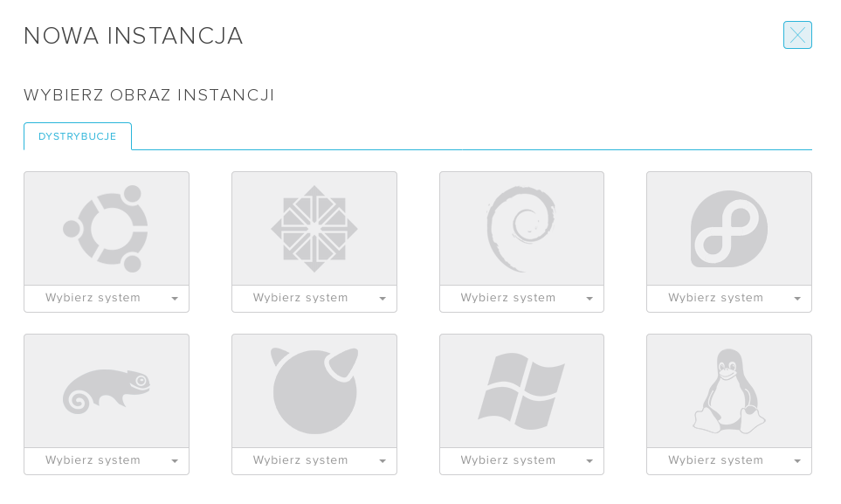The height and width of the screenshot is (504, 841).
Task: Pick the Debian swirl logo
Action: [521, 229]
